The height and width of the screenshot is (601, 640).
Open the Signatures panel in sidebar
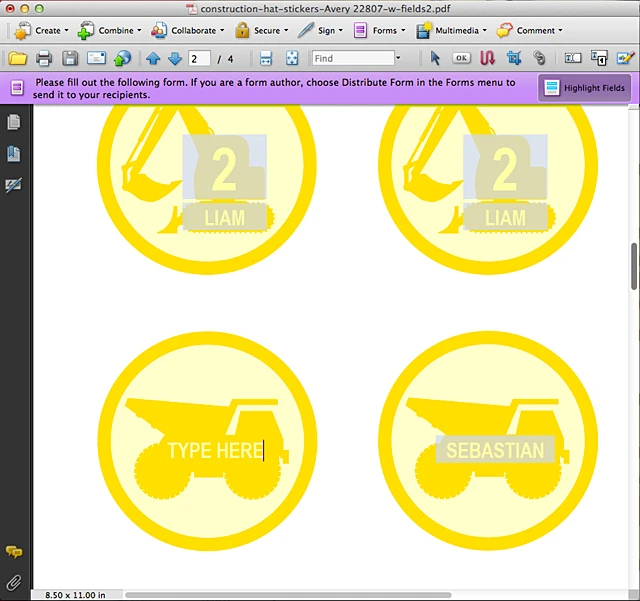tap(13, 185)
